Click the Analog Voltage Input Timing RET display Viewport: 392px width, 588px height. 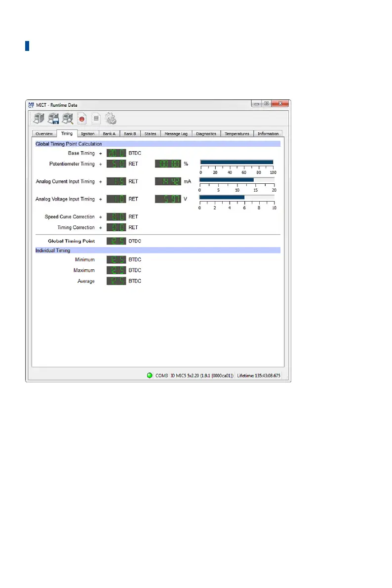[116, 199]
